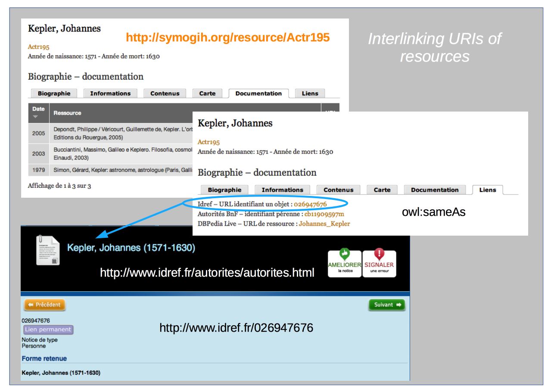This screenshot has width=554, height=392.
Task: Select Carte tab in the Idref links panel
Action: pos(382,190)
